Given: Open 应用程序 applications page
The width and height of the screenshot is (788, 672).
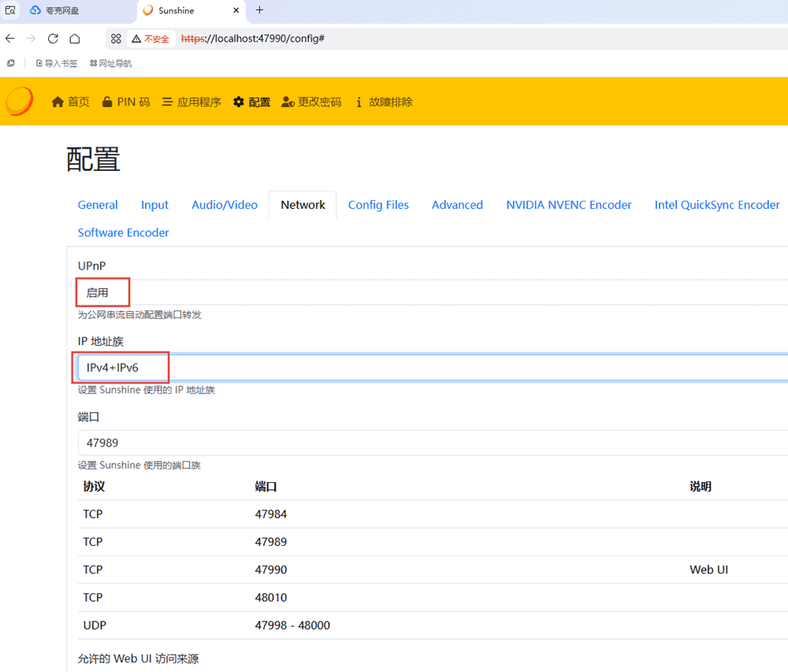Looking at the screenshot, I should pos(191,102).
